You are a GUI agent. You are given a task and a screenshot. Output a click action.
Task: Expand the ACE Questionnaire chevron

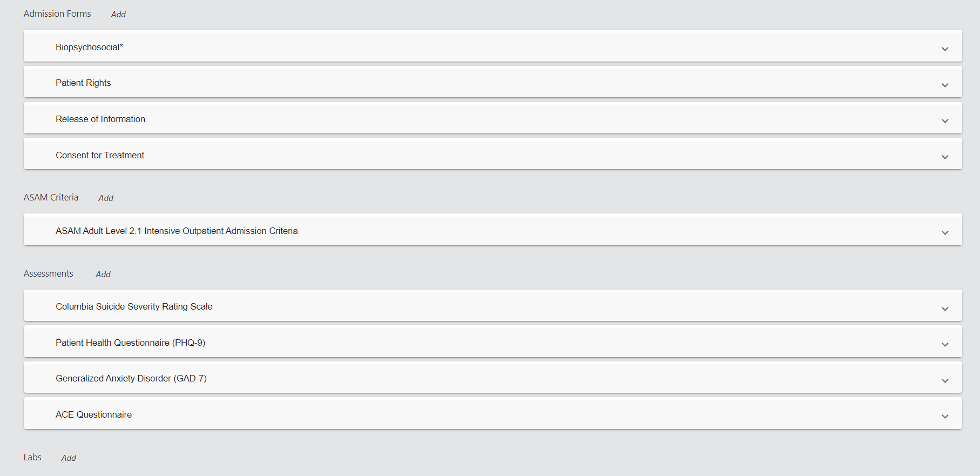945,416
